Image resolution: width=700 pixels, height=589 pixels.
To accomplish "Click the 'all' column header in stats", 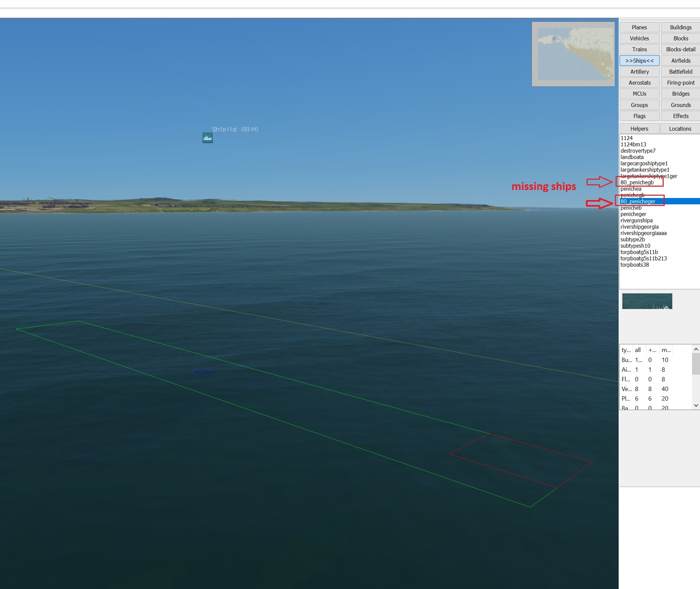I will coord(638,350).
